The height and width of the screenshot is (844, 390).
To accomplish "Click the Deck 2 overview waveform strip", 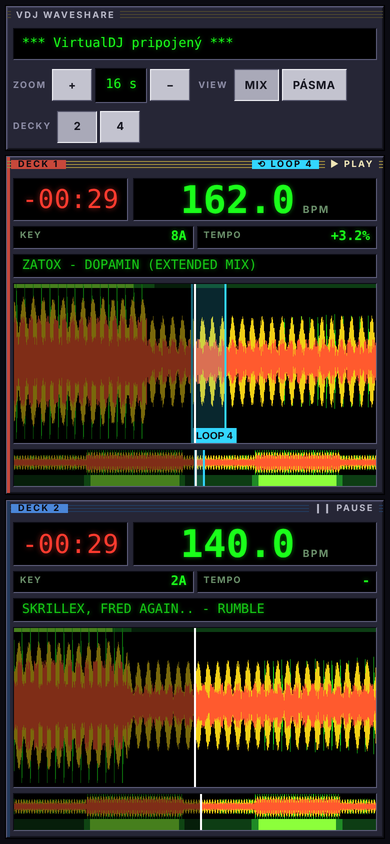I will click(x=195, y=812).
